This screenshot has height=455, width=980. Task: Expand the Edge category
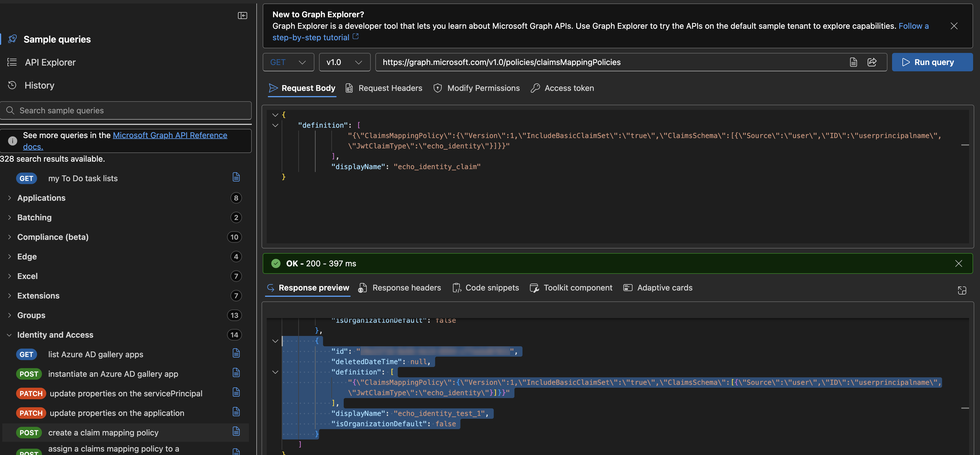click(x=9, y=257)
